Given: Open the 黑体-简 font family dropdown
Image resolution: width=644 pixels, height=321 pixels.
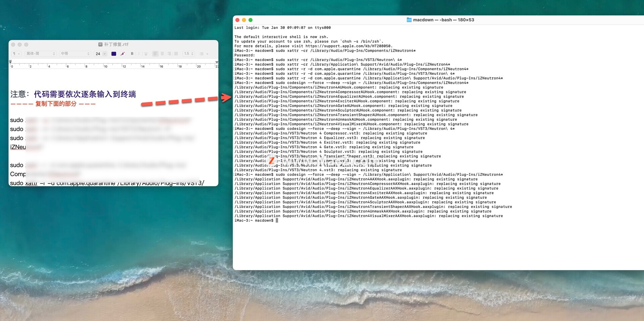Looking at the screenshot, I should [x=40, y=54].
